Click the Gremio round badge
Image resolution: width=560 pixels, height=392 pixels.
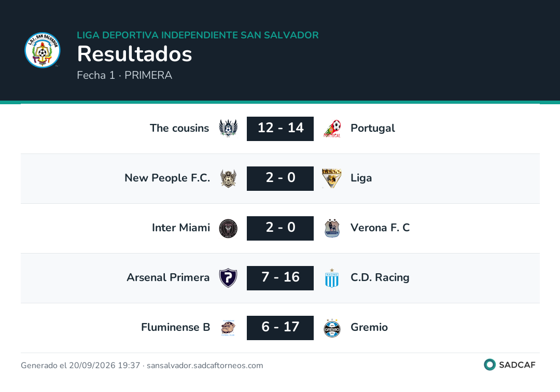[x=332, y=328]
